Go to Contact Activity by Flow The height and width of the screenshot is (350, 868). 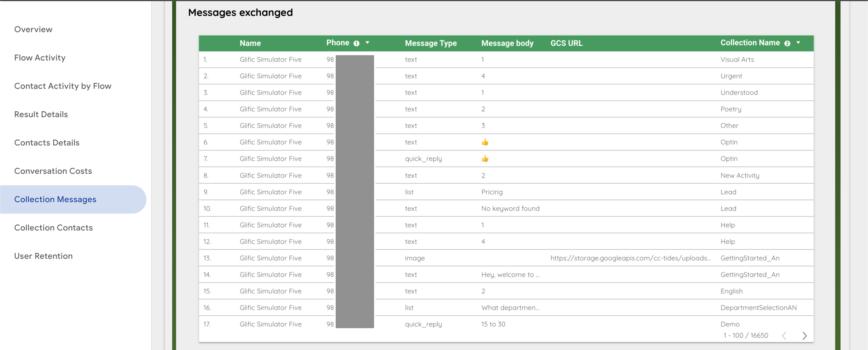click(63, 86)
